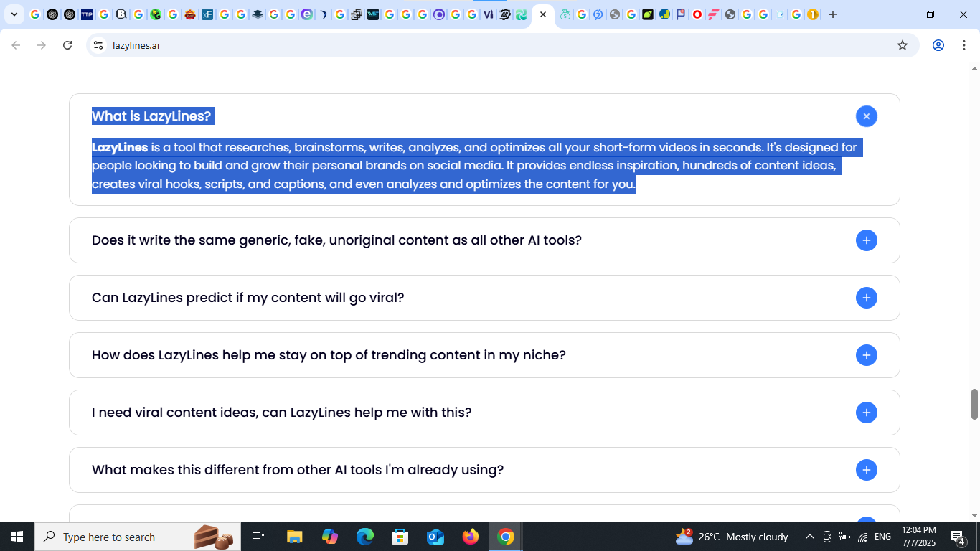Bookmark this page with the star

click(x=903, y=45)
